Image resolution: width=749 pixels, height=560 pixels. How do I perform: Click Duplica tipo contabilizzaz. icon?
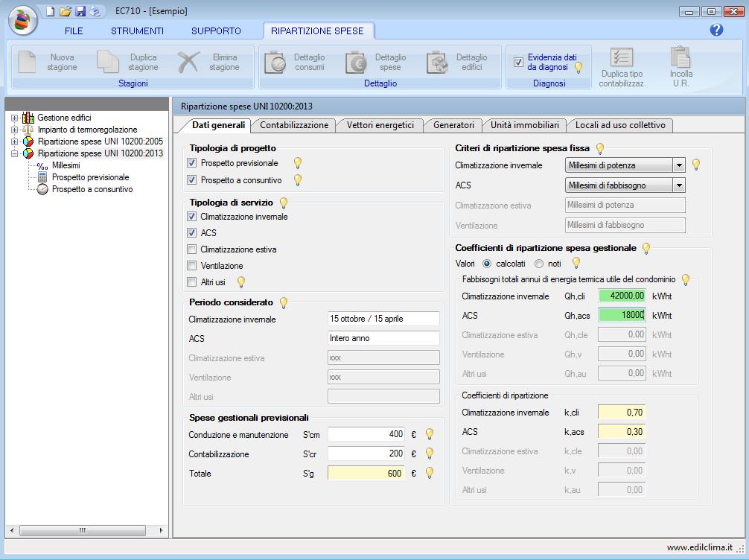point(622,57)
